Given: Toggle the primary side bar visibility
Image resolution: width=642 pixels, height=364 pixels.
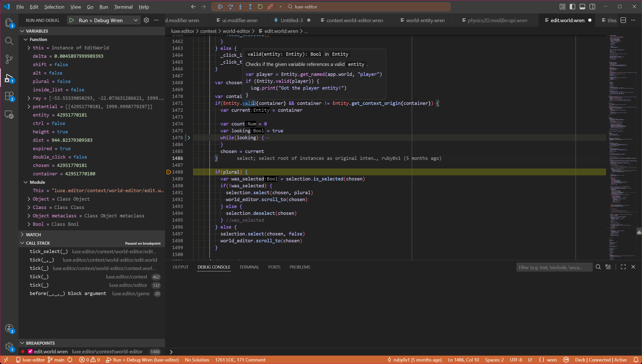Looking at the screenshot, I should 572,7.
